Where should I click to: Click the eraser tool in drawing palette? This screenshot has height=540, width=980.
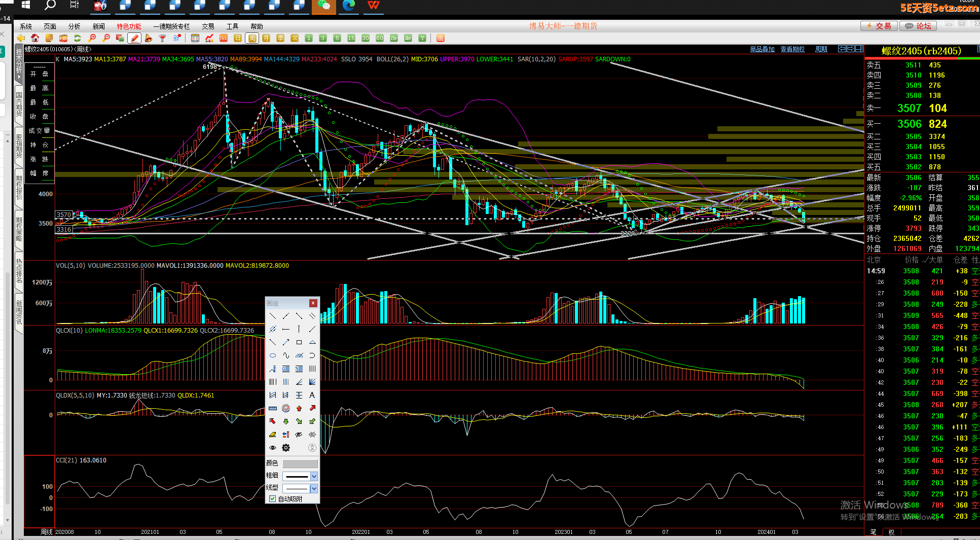tap(273, 435)
